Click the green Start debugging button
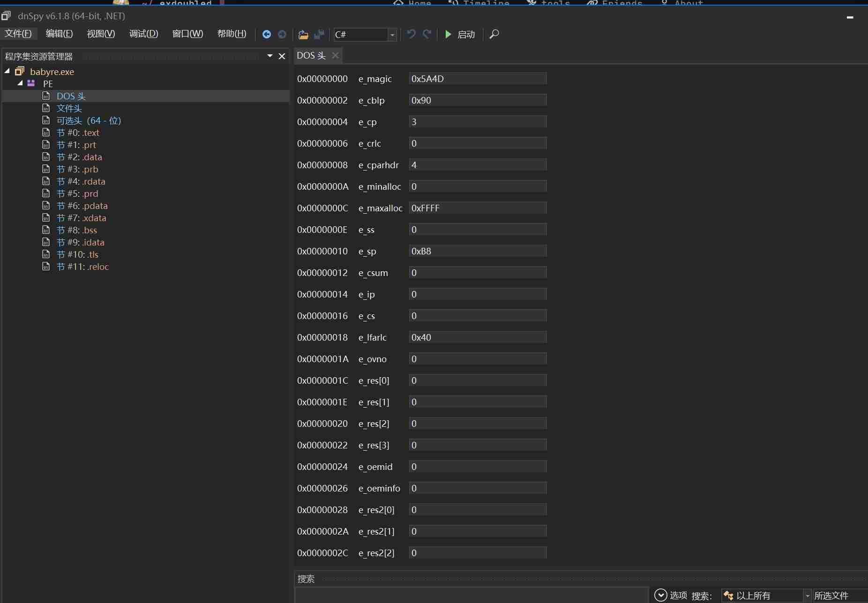 tap(460, 34)
